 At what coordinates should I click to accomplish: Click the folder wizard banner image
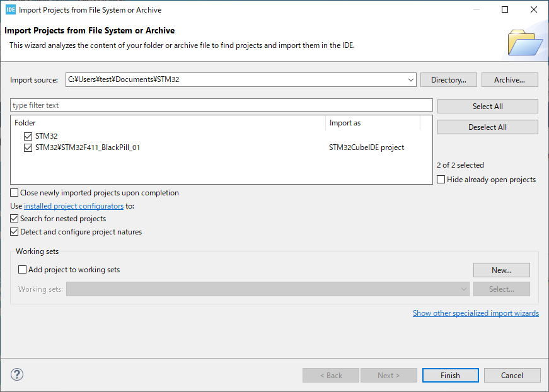pos(525,43)
